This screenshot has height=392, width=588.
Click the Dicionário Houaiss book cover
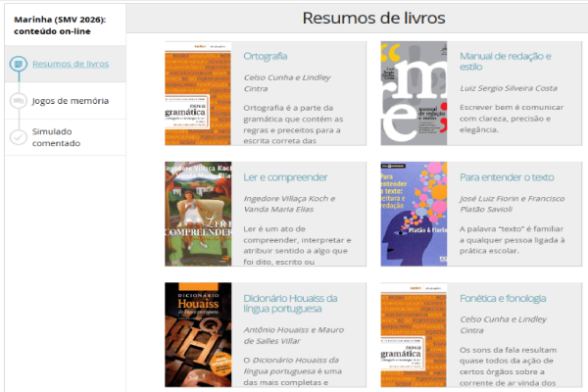tap(198, 334)
